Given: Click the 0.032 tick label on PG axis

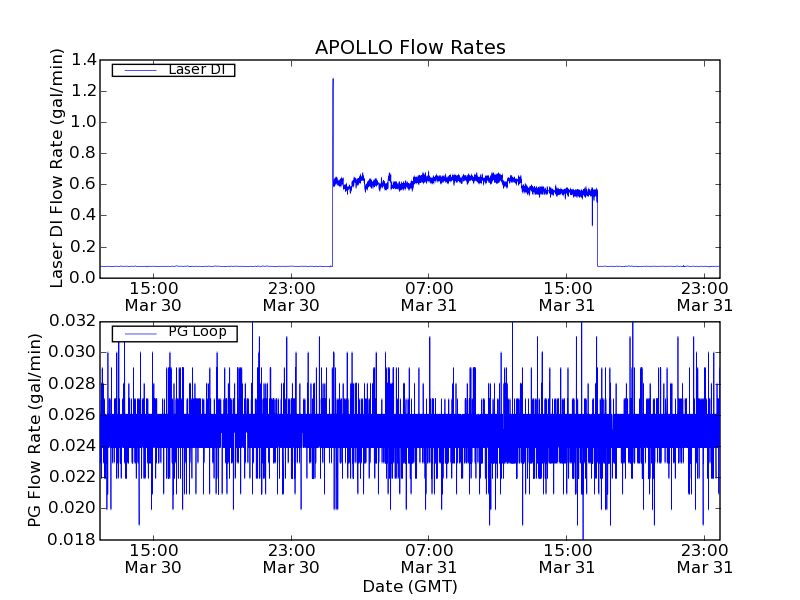Looking at the screenshot, I should pos(72,321).
